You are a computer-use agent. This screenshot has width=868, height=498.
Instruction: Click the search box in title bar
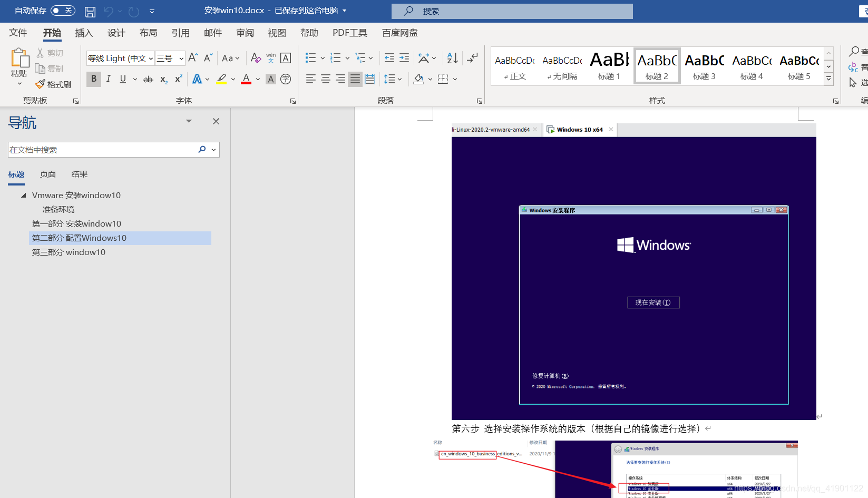[x=512, y=11]
